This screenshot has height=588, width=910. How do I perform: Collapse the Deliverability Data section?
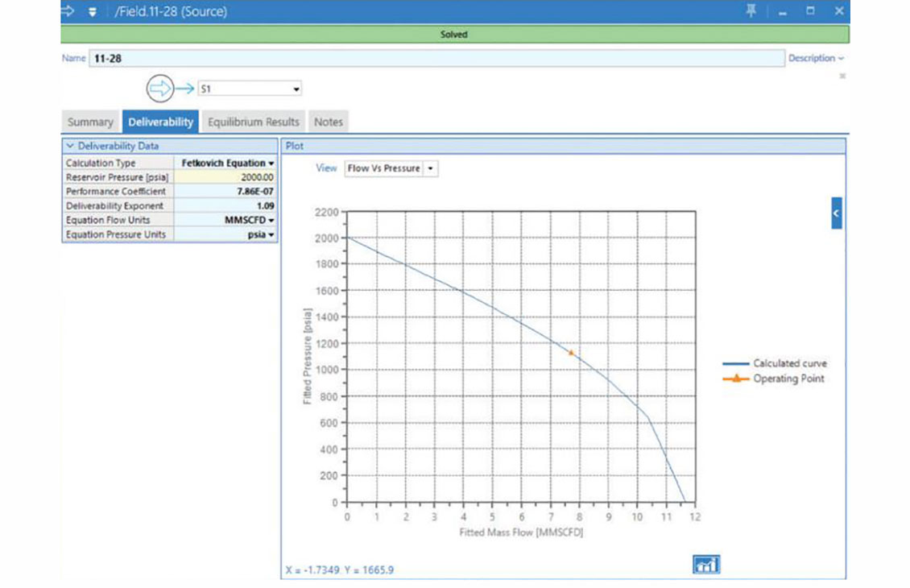click(70, 146)
